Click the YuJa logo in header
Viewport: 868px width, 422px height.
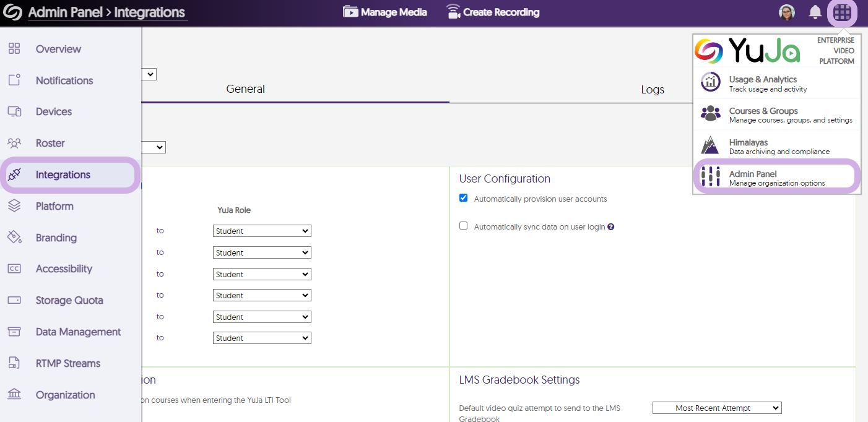[13, 12]
